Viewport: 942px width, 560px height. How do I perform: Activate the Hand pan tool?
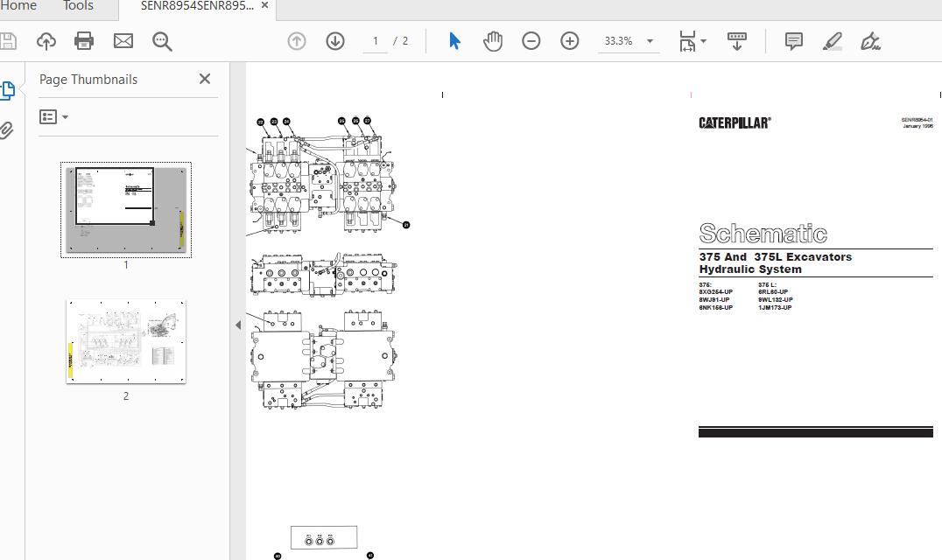coord(493,41)
